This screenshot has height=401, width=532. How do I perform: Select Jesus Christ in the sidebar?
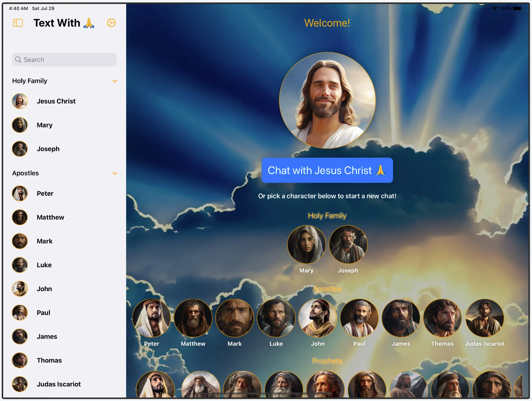pyautogui.click(x=64, y=101)
